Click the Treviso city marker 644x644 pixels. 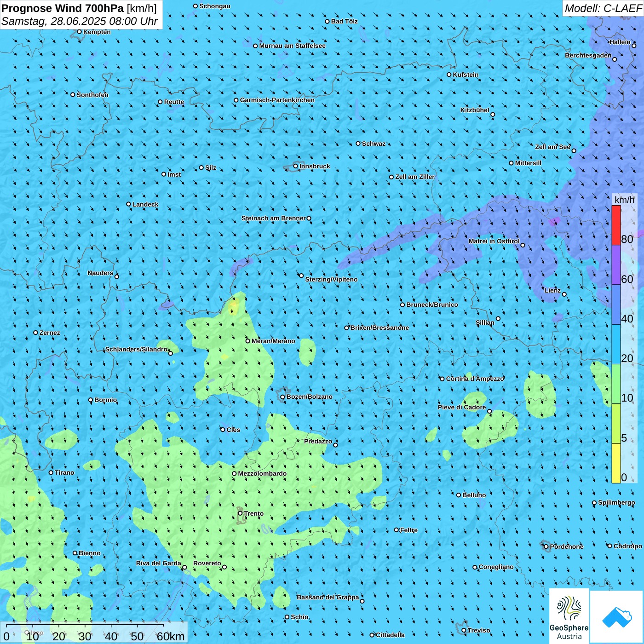(464, 630)
